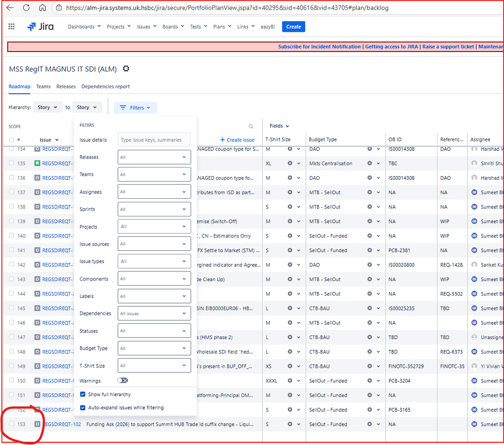Click the Filters button
The image size is (504, 445).
[135, 107]
